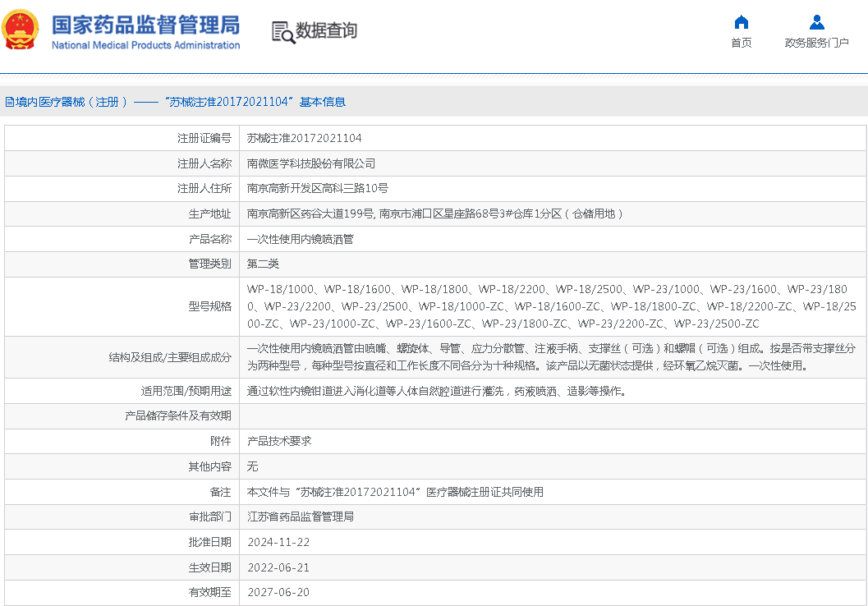Click approving department 江苏省药品监督管理局
This screenshot has height=606, width=868.
[x=301, y=516]
